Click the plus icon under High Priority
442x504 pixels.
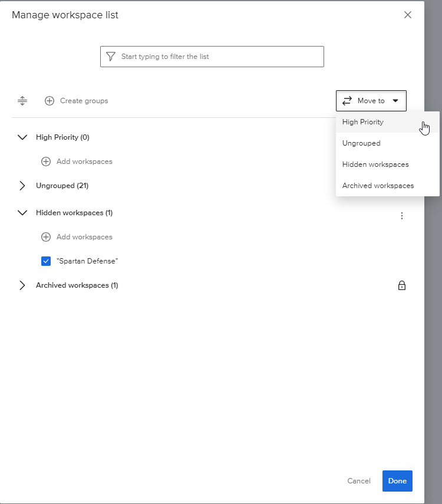pyautogui.click(x=46, y=162)
